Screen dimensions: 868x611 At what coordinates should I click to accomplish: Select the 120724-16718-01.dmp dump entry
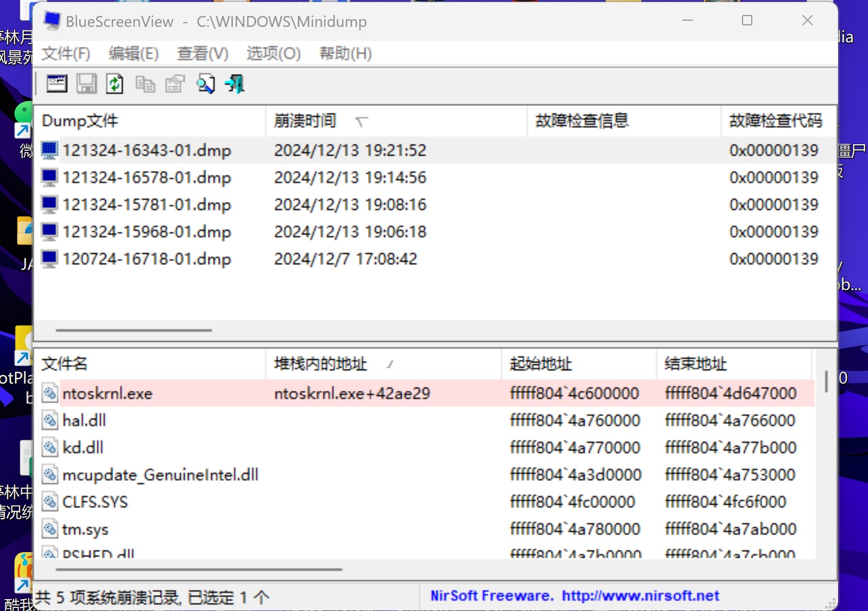[146, 258]
